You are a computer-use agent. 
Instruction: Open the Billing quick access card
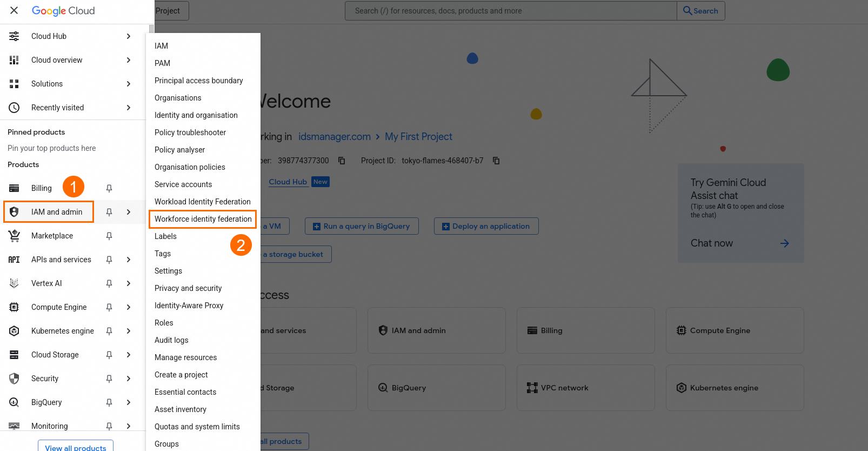[x=586, y=330]
